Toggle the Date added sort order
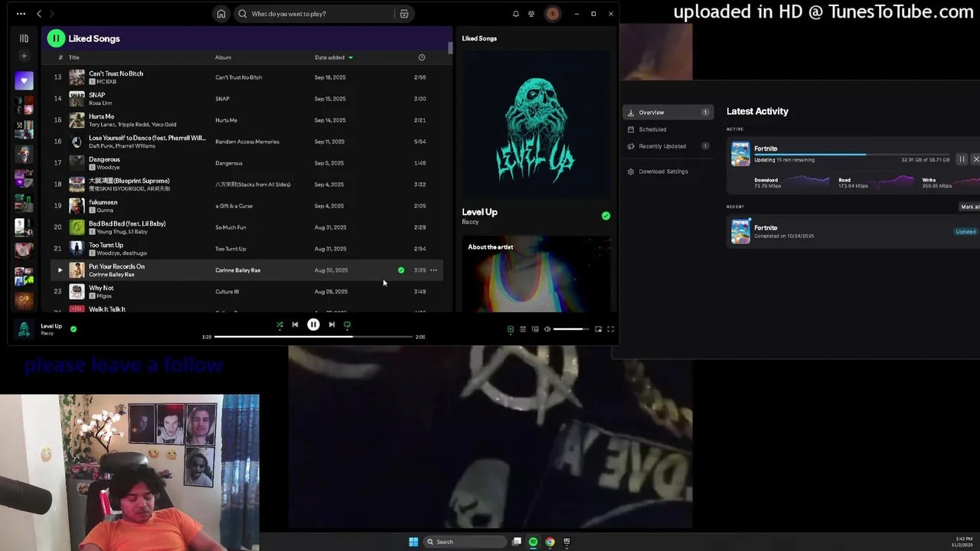Image resolution: width=980 pixels, height=551 pixels. pos(333,57)
